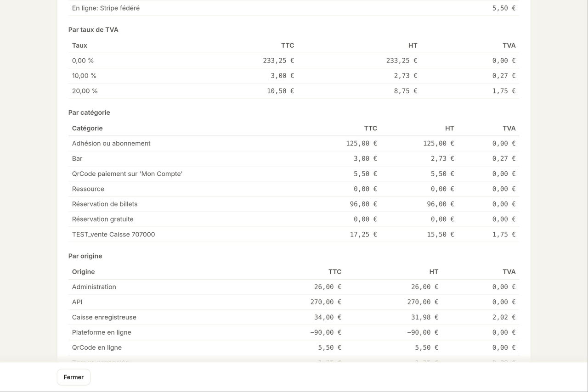Click the 'Par taux de TVA' heading
Image resolution: width=588 pixels, height=392 pixels.
point(93,30)
